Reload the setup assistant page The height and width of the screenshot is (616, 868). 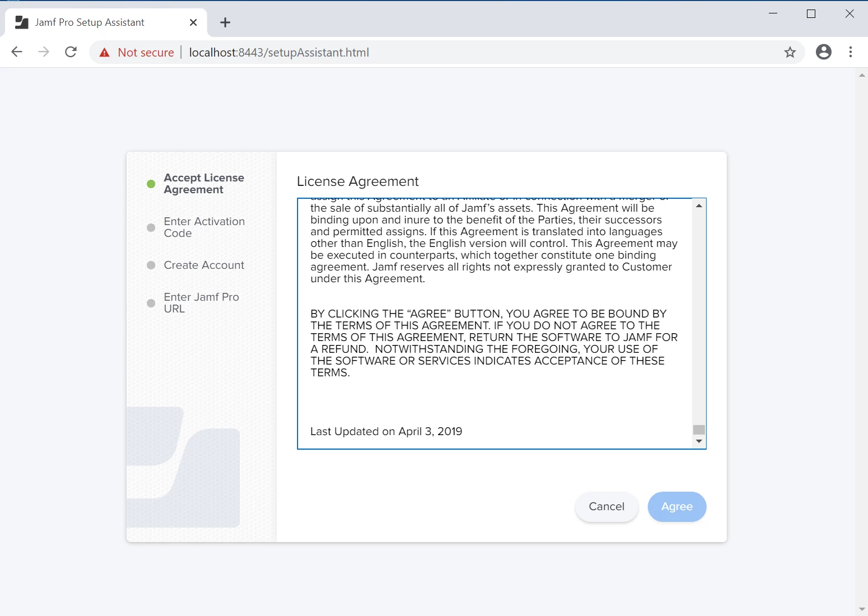[x=71, y=52]
